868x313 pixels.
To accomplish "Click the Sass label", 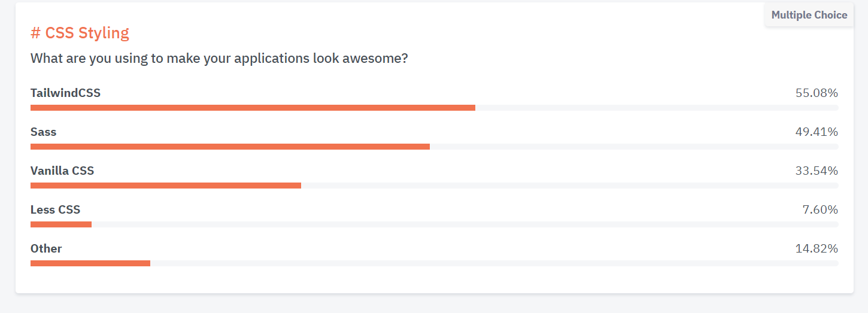I will click(x=43, y=132).
